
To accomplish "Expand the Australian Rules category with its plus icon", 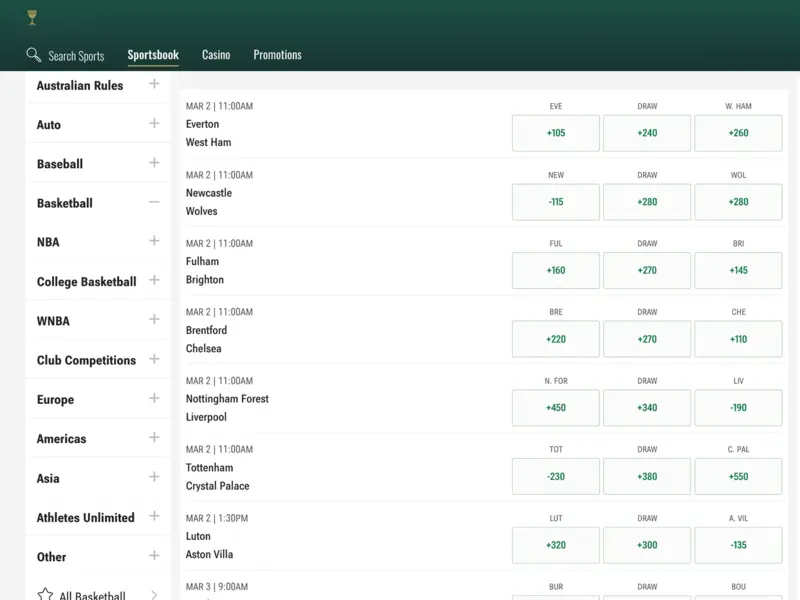I will point(154,84).
